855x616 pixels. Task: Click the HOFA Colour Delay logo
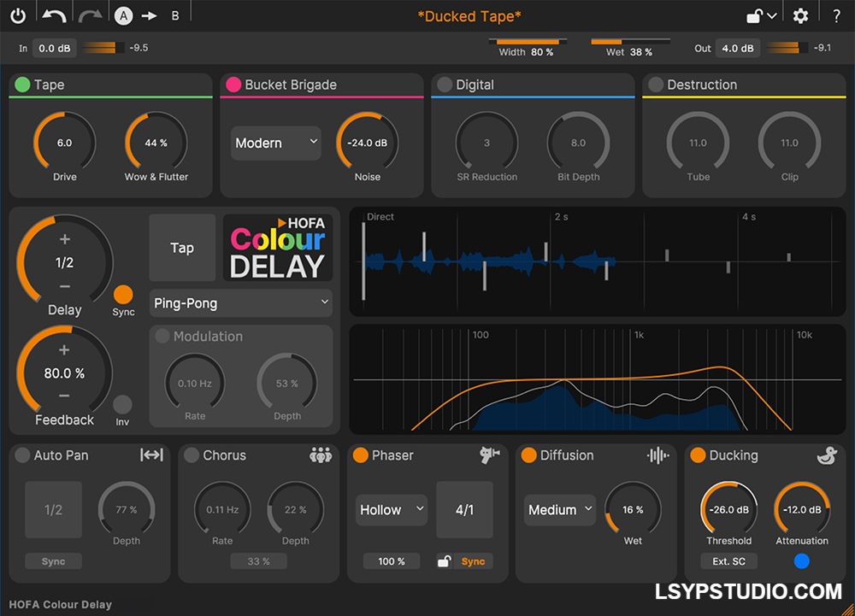pyautogui.click(x=278, y=248)
